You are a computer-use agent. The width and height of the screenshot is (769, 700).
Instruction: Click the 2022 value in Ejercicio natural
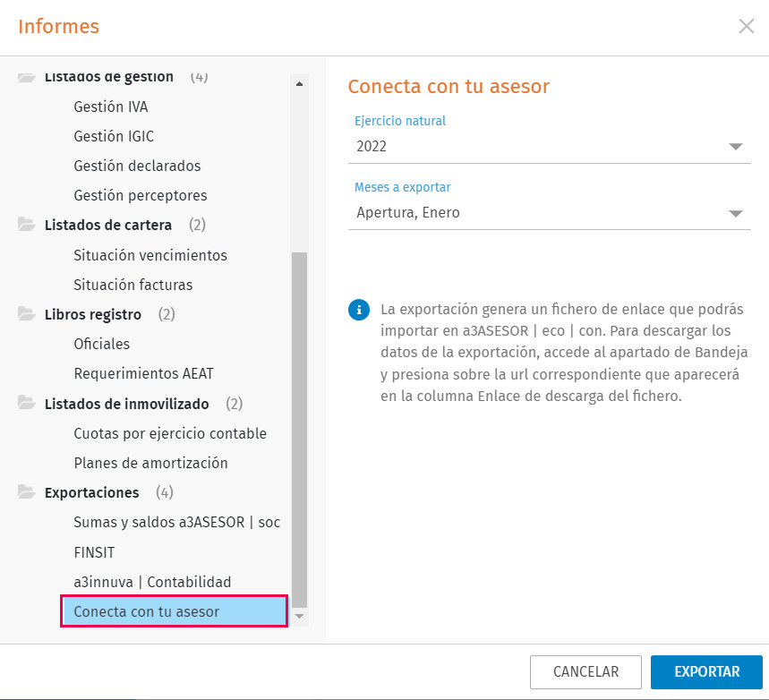pyautogui.click(x=372, y=146)
